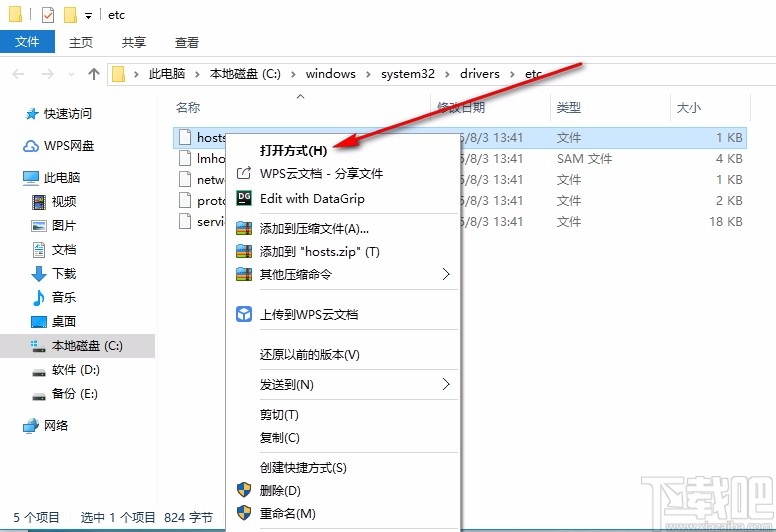This screenshot has height=532, width=776.
Task: Open the 音乐 folder in sidebar
Action: tap(64, 297)
